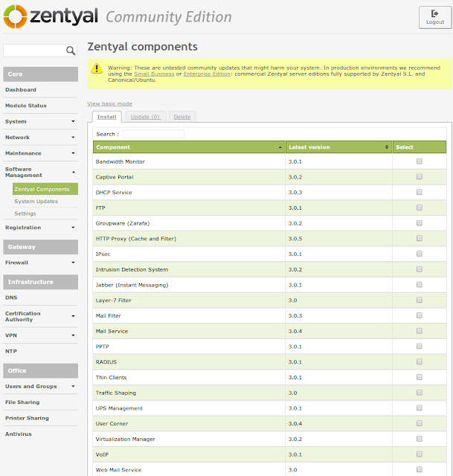The width and height of the screenshot is (453, 476).
Task: Tick the Layer-7 Filter checkbox
Action: (420, 300)
